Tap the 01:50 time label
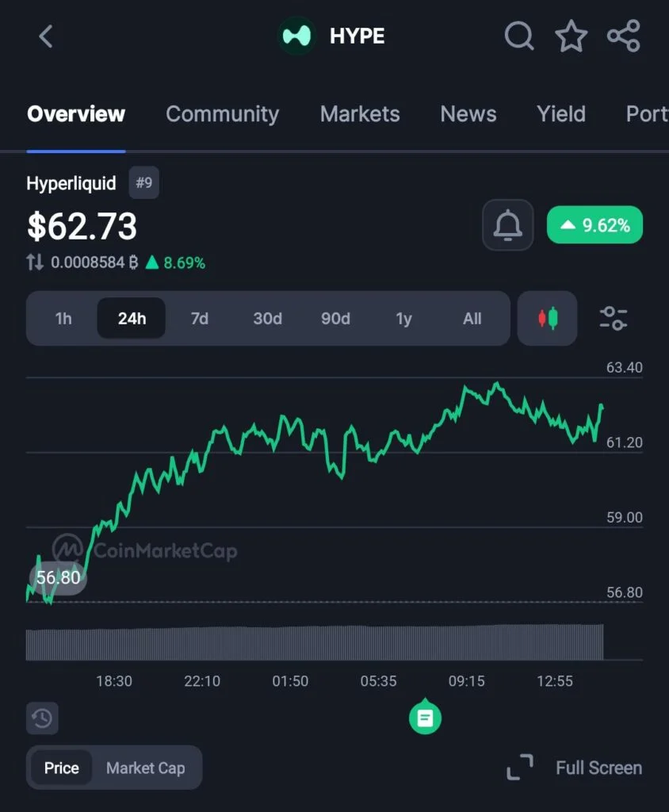Screen dimensions: 669x812 click(x=290, y=680)
